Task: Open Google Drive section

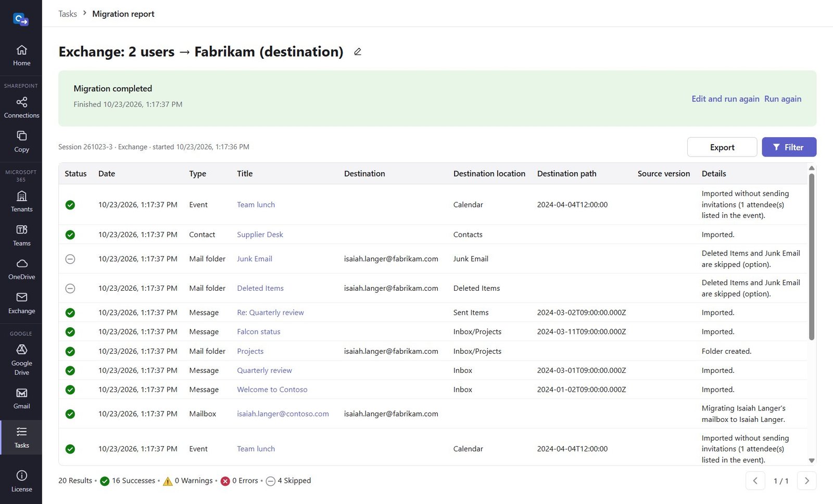Action: [x=21, y=360]
